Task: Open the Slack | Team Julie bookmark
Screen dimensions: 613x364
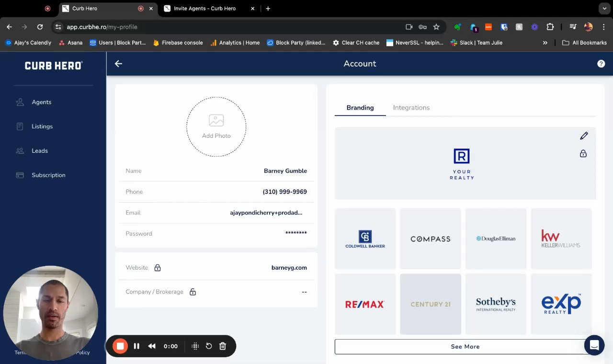Action: point(477,43)
